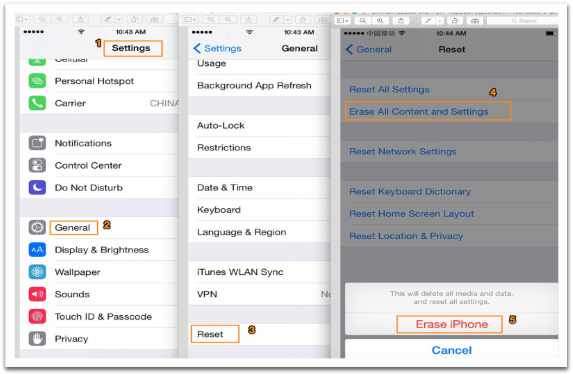Open iTunes WLAN Sync row
Screen dimensions: 573x374
pos(259,272)
